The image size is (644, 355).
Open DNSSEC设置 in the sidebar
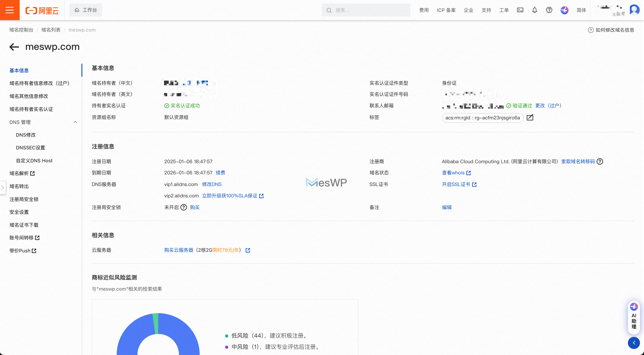point(30,148)
